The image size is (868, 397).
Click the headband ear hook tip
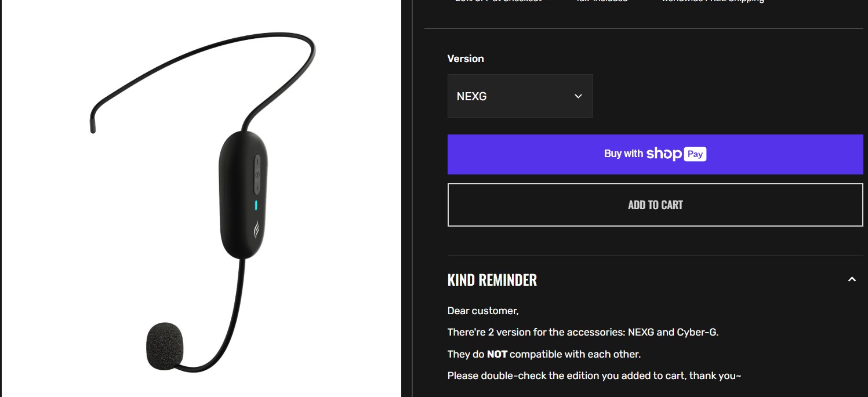tap(93, 125)
